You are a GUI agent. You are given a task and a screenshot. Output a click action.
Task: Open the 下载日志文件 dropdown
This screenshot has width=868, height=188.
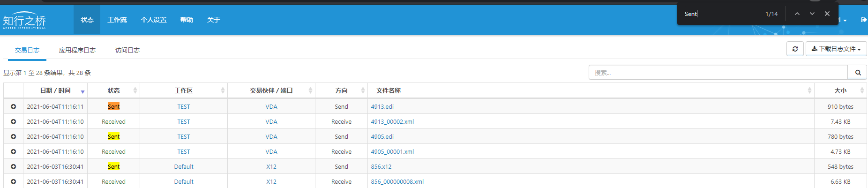[x=836, y=49]
